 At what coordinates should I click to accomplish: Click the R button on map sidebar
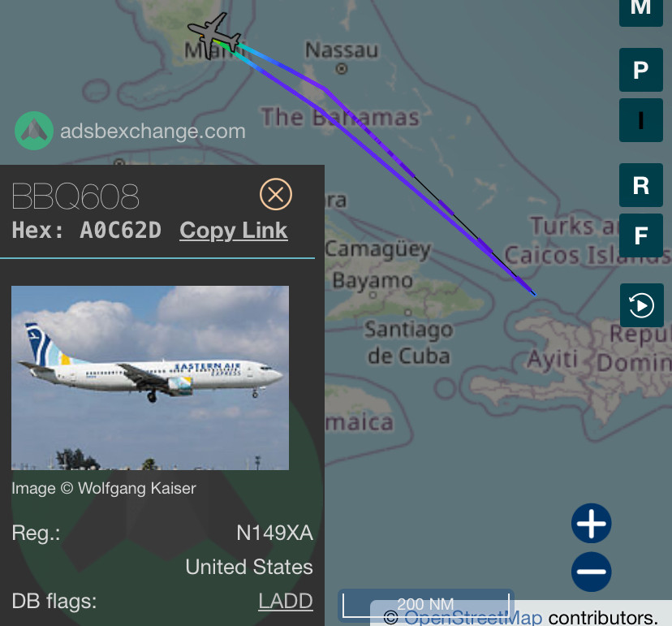coord(640,185)
